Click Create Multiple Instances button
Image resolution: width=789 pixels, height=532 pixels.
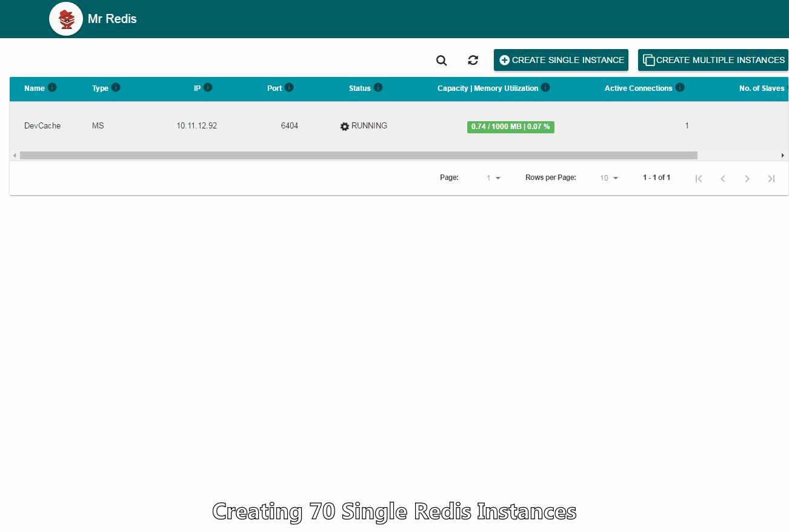713,60
